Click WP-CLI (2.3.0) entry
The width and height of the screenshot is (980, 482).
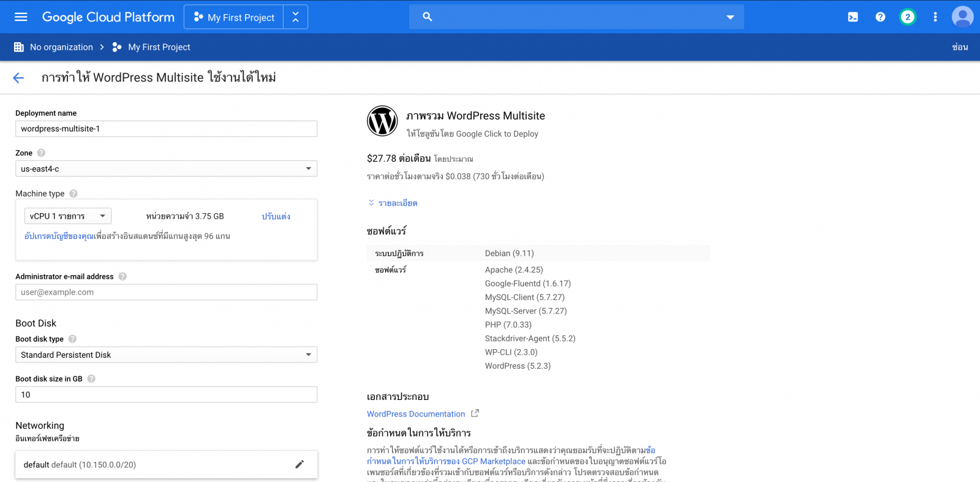point(511,352)
